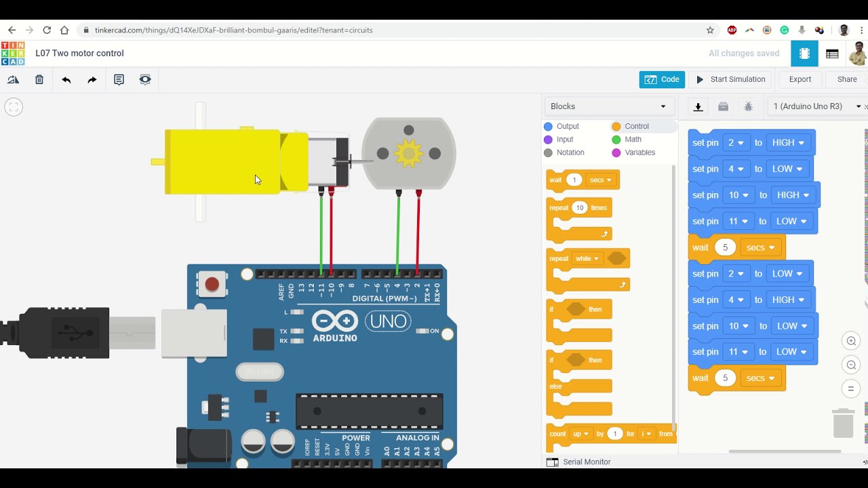Click the All changes saved status
Viewport: 868px width, 488px height.
click(x=744, y=54)
